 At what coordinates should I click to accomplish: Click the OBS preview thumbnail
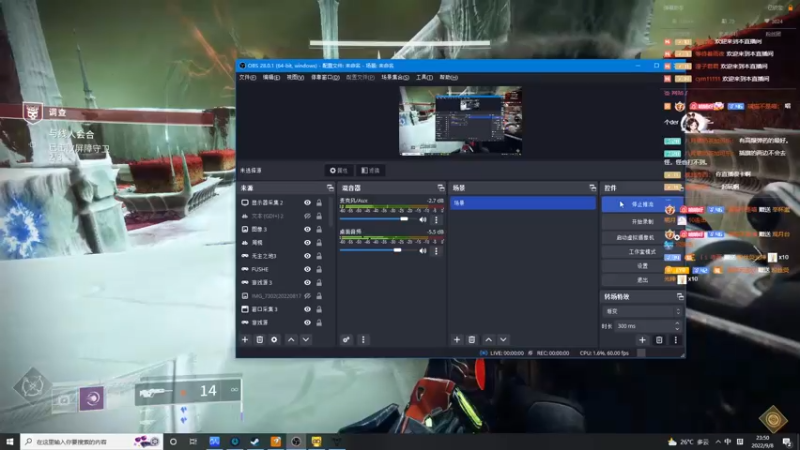(x=460, y=121)
